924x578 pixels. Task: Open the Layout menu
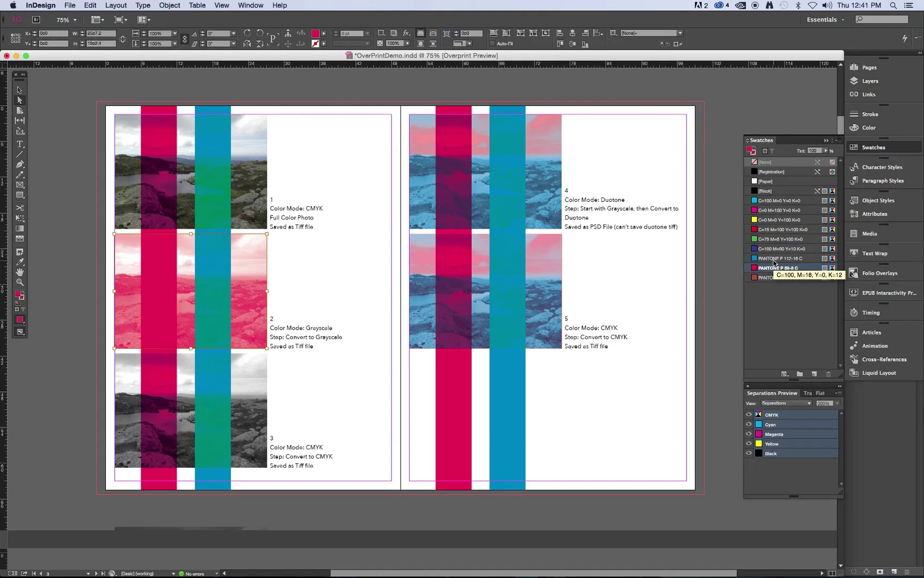(x=115, y=5)
